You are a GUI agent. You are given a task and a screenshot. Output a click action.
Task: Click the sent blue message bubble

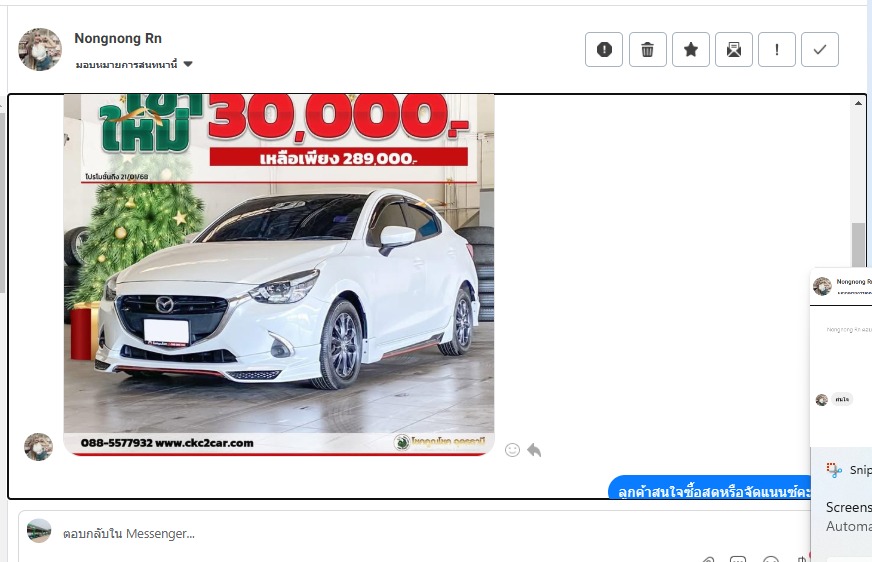(710, 489)
